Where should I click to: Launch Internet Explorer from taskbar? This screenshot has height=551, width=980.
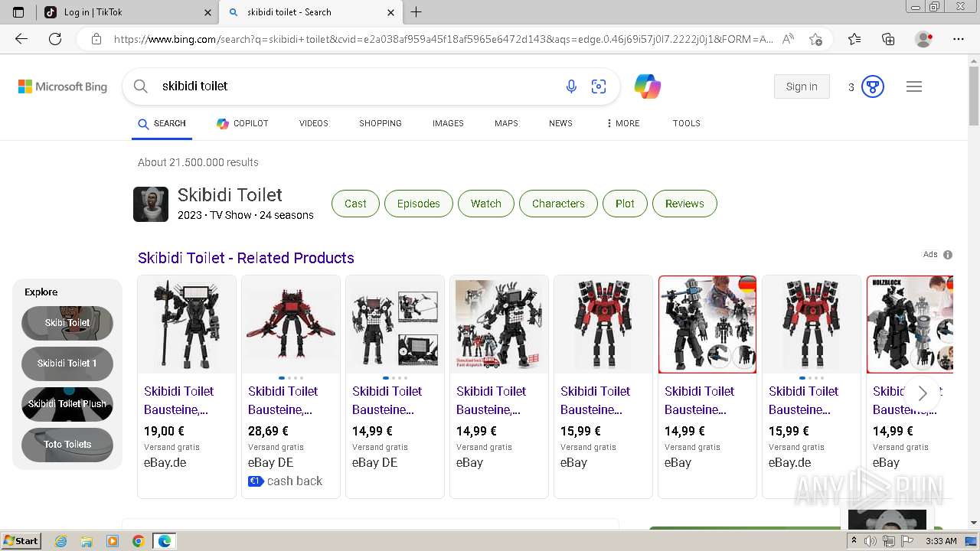coord(61,541)
